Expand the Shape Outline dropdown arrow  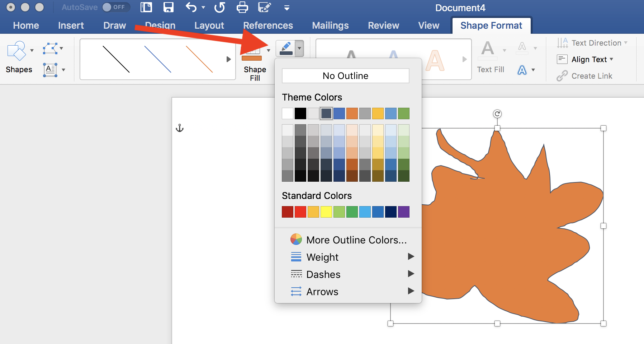[299, 48]
